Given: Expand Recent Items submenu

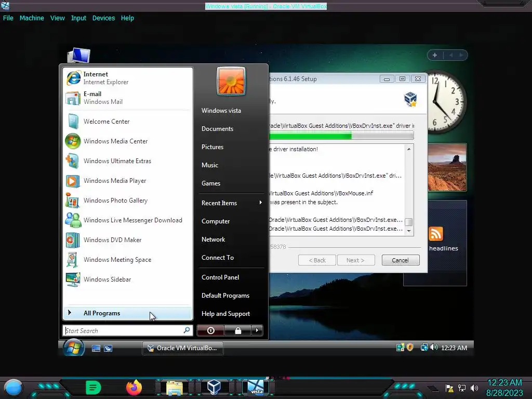Looking at the screenshot, I should click(231, 203).
